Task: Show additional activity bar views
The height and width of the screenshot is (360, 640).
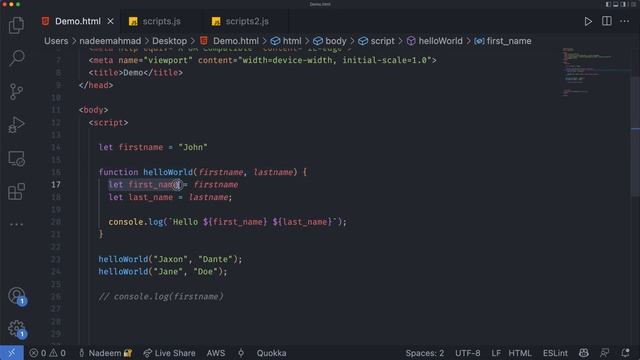Action: tap(16, 224)
